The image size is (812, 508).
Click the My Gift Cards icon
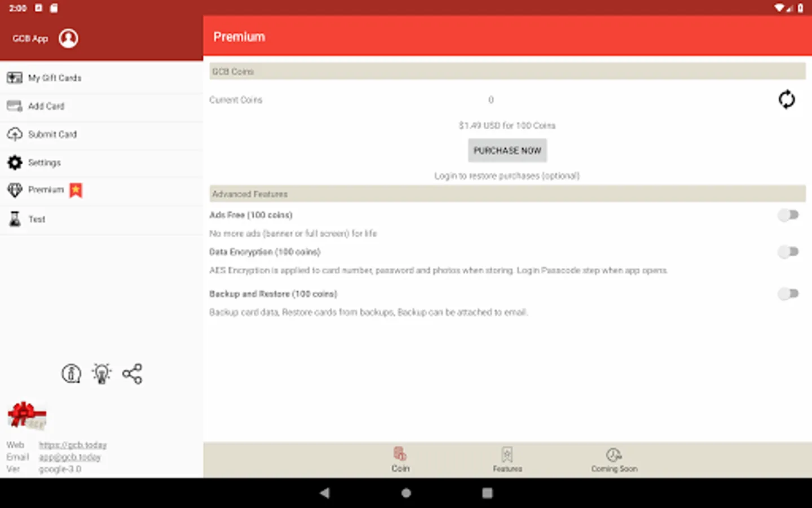pyautogui.click(x=15, y=78)
